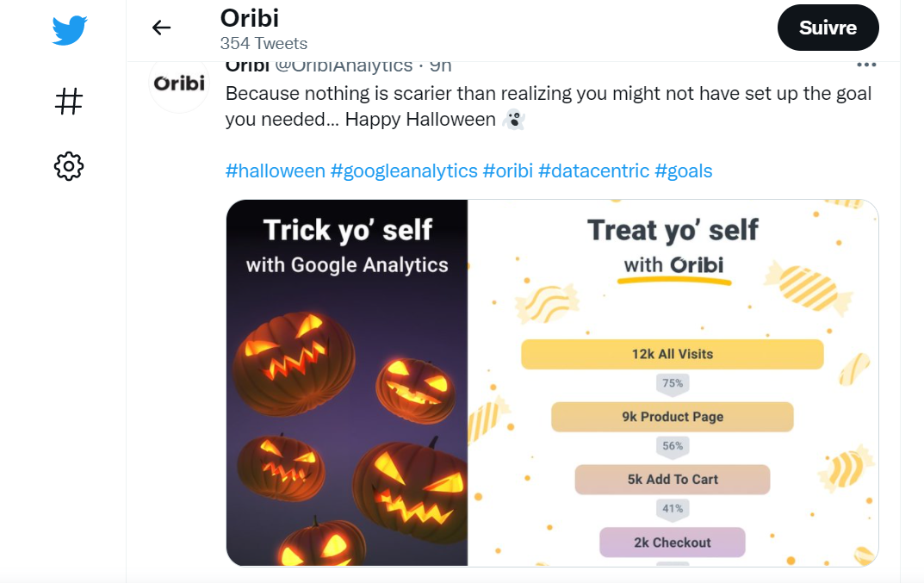
Task: Click the ghost emoji in the tweet
Action: pos(512,121)
